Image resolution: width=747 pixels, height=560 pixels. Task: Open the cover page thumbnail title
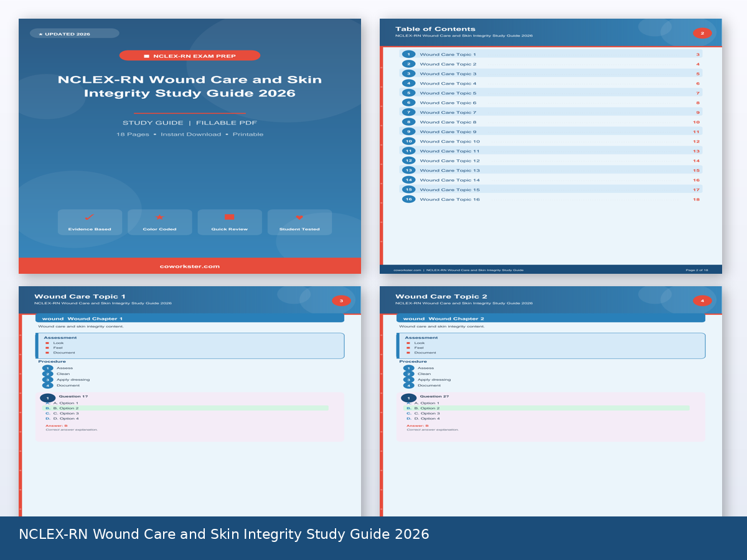tap(190, 86)
